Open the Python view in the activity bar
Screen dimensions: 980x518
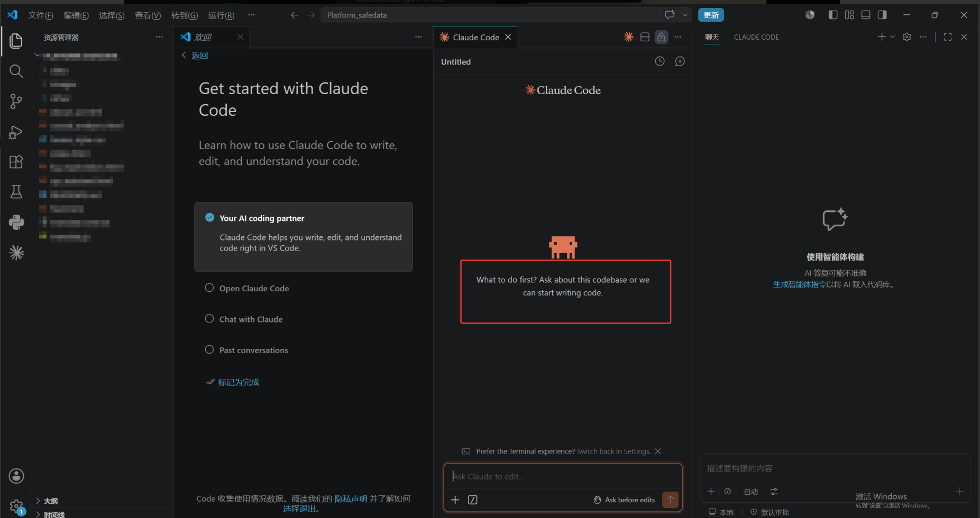click(16, 222)
